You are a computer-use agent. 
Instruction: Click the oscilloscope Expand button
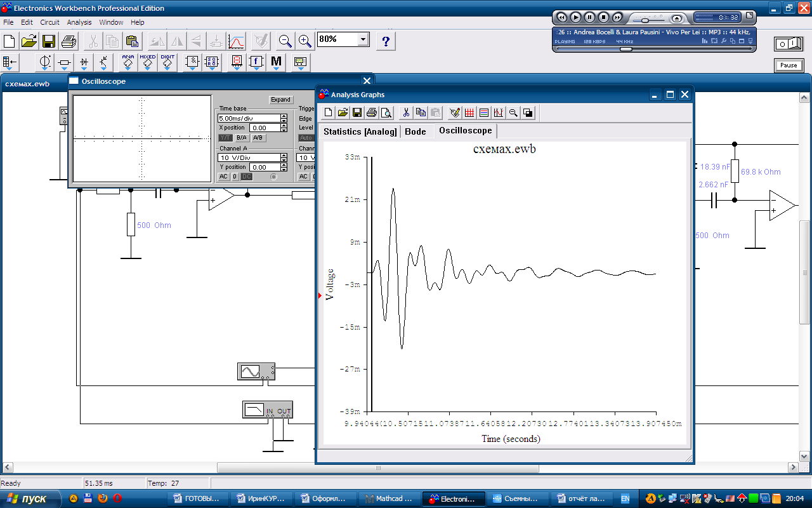280,100
